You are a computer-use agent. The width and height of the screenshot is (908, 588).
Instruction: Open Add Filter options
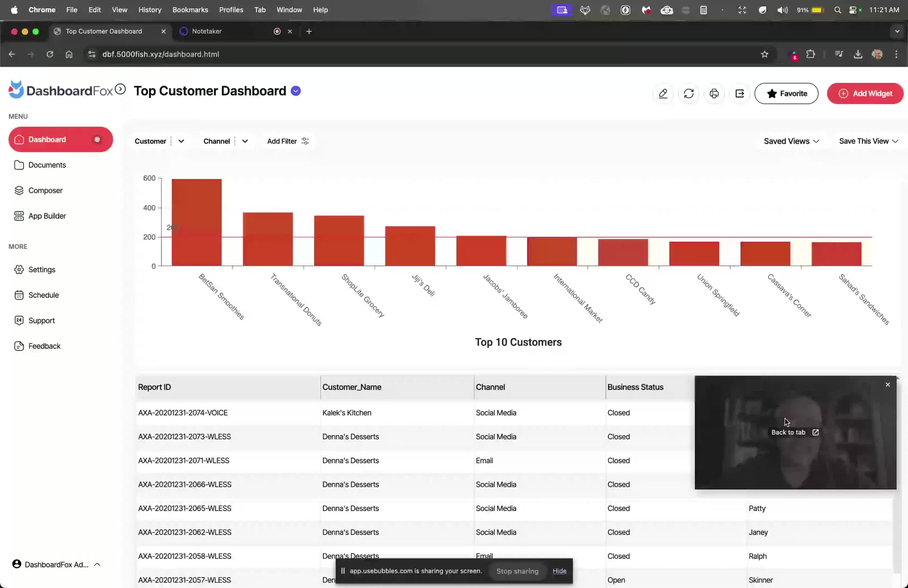click(288, 141)
